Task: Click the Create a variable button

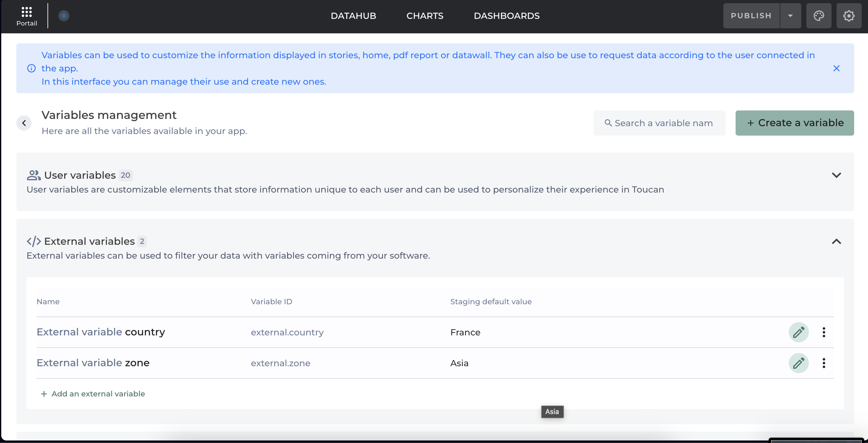Action: click(x=794, y=123)
